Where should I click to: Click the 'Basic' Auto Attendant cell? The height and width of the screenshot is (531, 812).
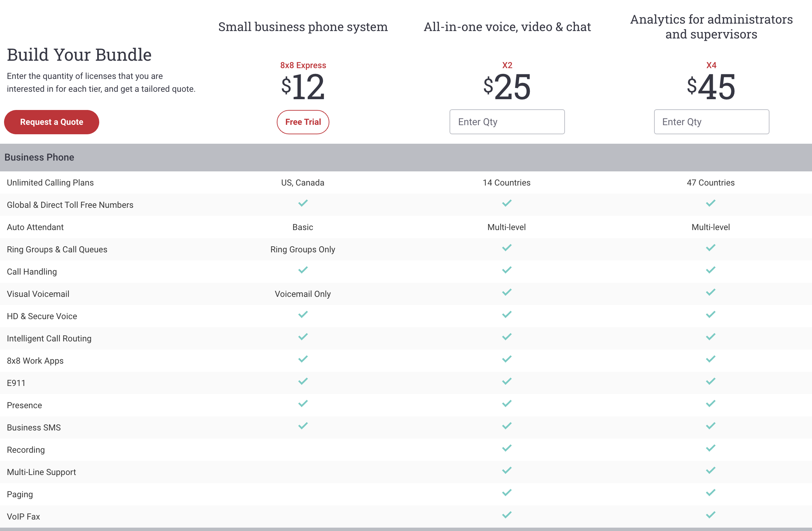pyautogui.click(x=303, y=227)
